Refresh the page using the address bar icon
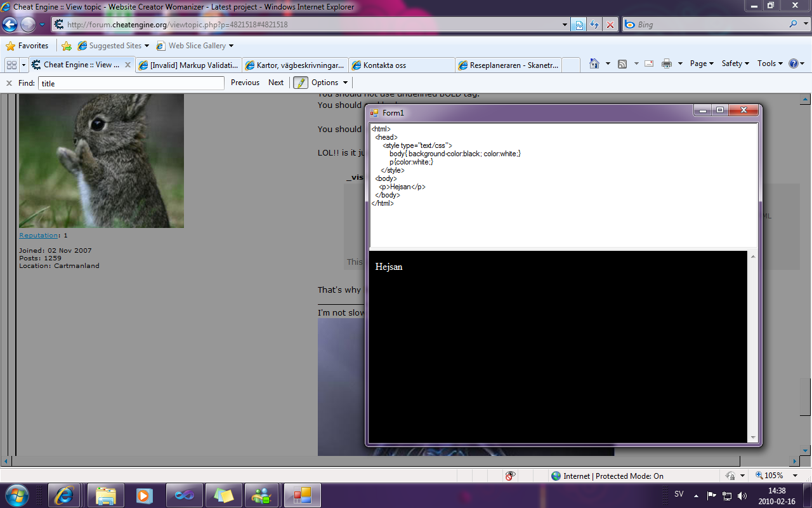The image size is (812, 508). tap(594, 25)
